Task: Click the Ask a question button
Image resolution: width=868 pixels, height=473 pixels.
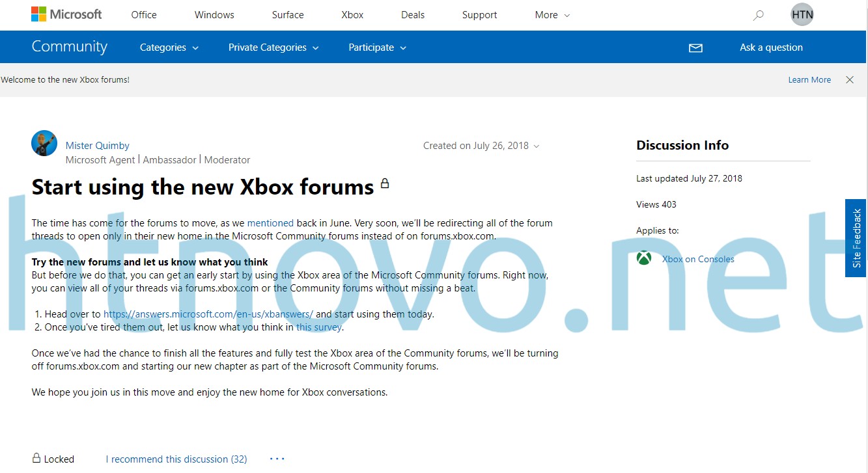Action: [771, 47]
